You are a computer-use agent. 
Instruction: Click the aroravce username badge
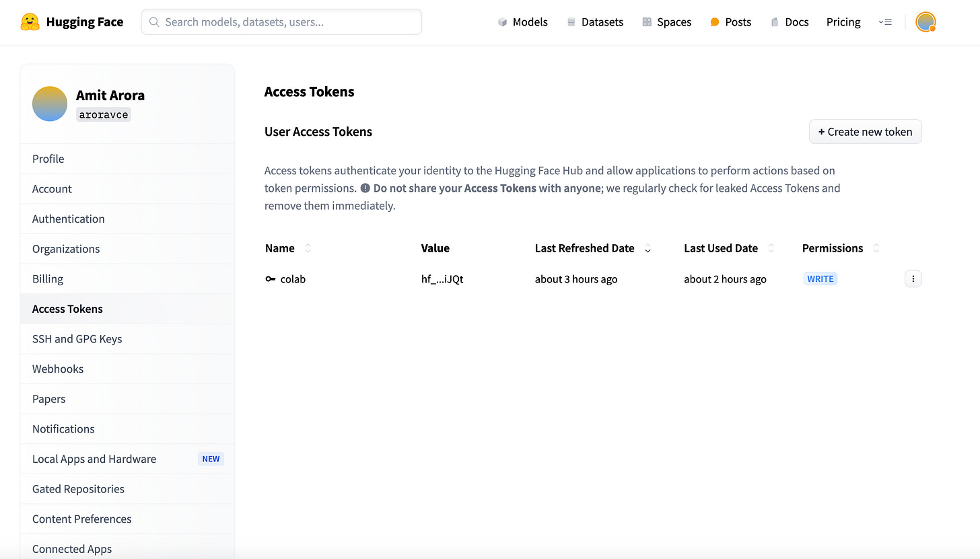point(104,114)
